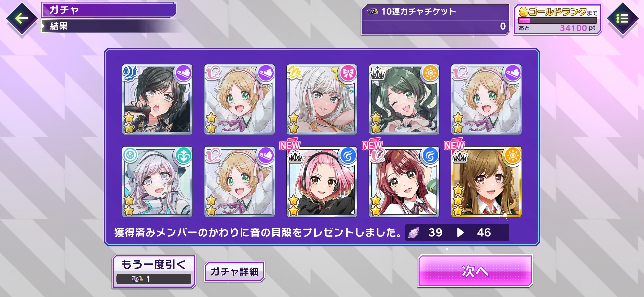Tap the teal leaf attribute icon
Image resolution: width=644 pixels, height=297 pixels.
pos(184,156)
